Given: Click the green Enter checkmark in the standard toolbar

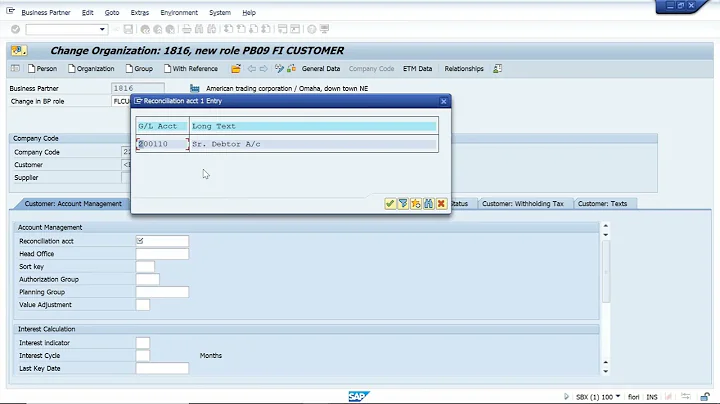Looking at the screenshot, I should click(16, 29).
